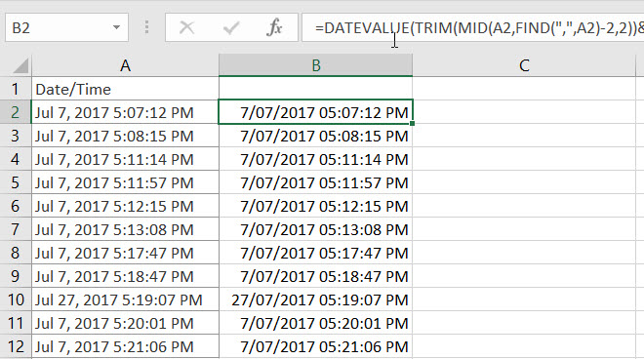Select row 11 header
Image resolution: width=644 pixels, height=359 pixels.
[x=16, y=323]
